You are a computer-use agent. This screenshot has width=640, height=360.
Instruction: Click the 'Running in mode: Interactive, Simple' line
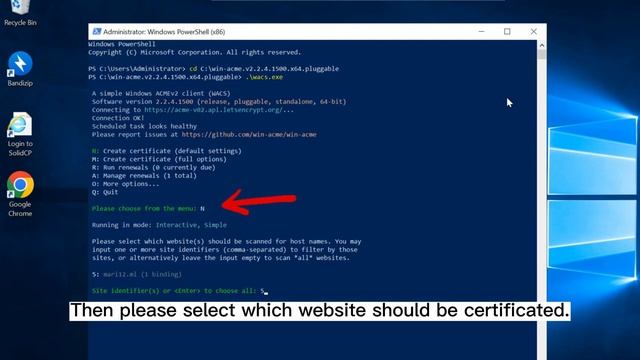pyautogui.click(x=159, y=225)
